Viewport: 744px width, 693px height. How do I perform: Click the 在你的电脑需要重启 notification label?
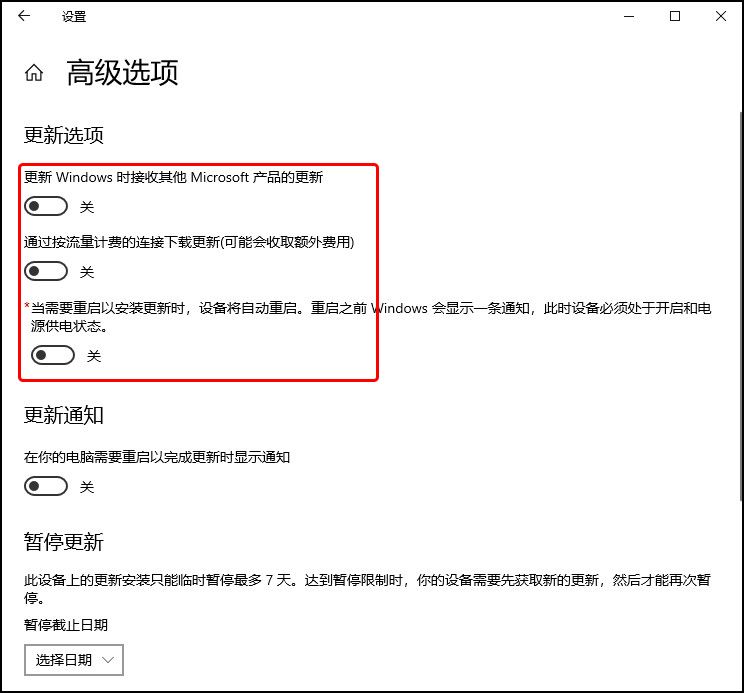coord(157,457)
